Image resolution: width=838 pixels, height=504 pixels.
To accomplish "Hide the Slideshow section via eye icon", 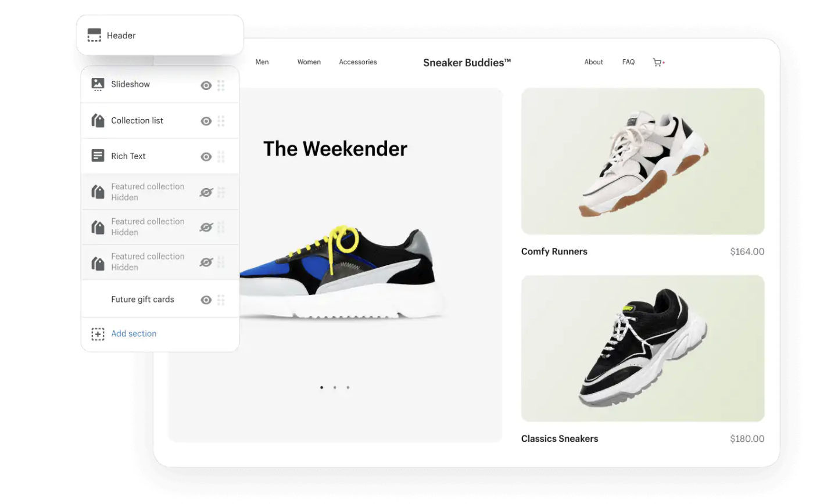I will 206,85.
